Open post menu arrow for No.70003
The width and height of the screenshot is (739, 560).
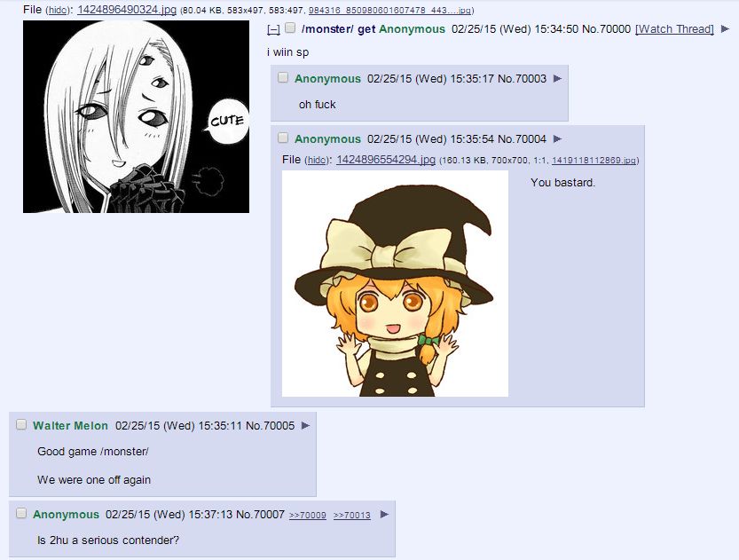tap(557, 78)
